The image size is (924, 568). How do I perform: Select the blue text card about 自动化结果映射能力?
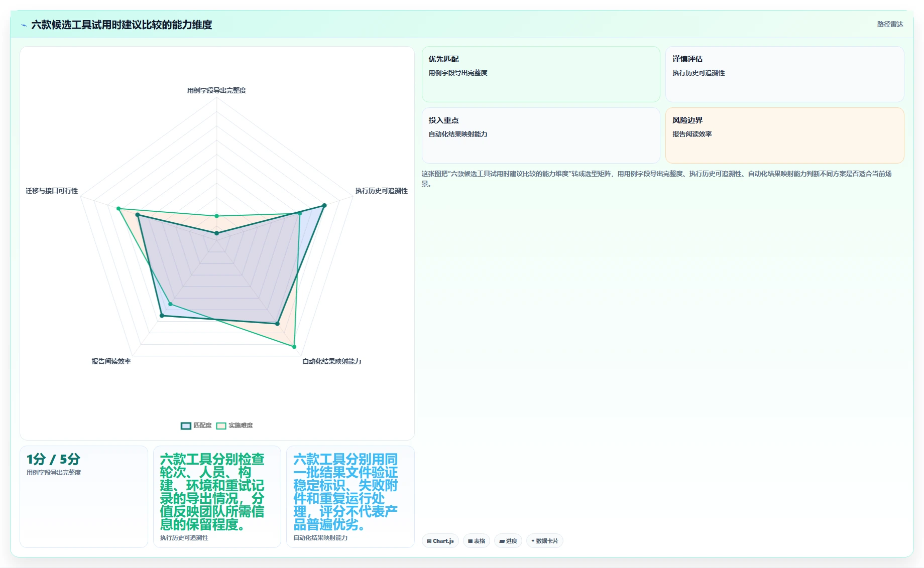[351, 497]
